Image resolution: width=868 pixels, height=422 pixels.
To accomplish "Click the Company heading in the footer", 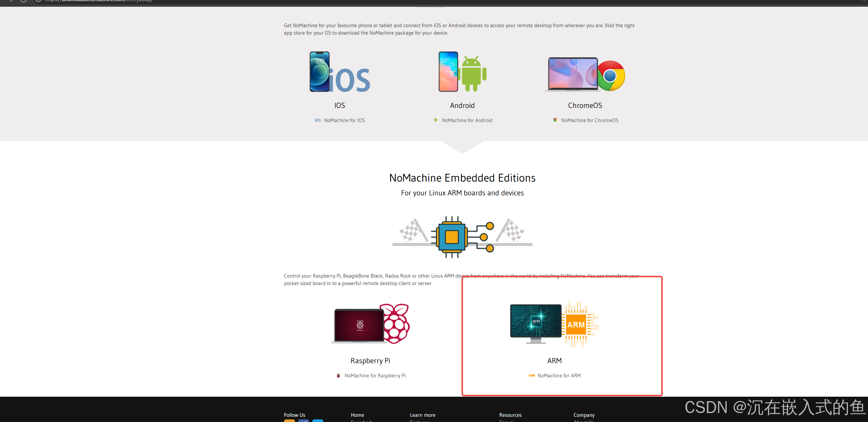I will (584, 415).
